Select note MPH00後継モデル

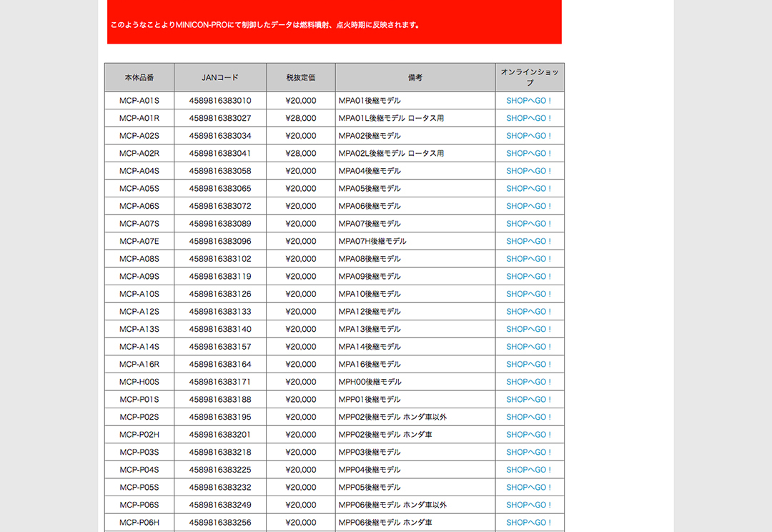(x=370, y=382)
